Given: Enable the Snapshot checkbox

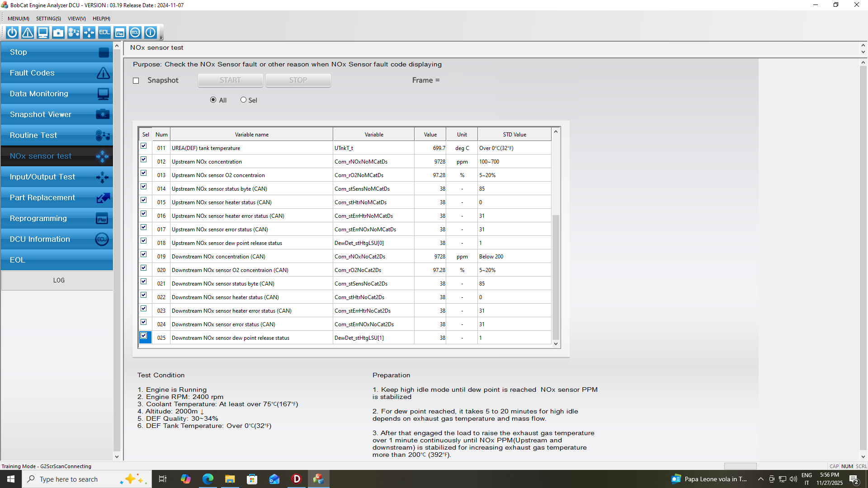Looking at the screenshot, I should coord(136,81).
